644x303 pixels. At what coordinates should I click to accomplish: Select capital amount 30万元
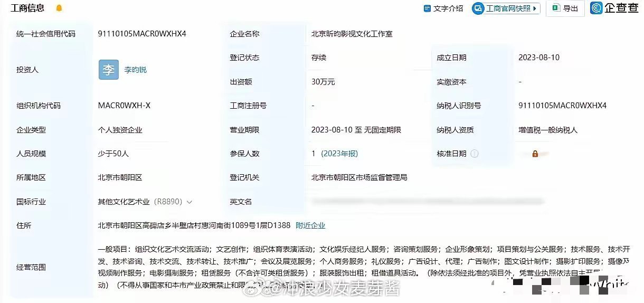[x=323, y=82]
